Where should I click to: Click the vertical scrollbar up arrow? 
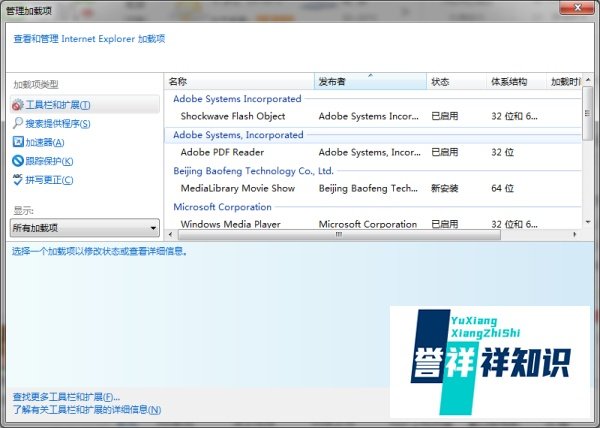click(x=588, y=80)
